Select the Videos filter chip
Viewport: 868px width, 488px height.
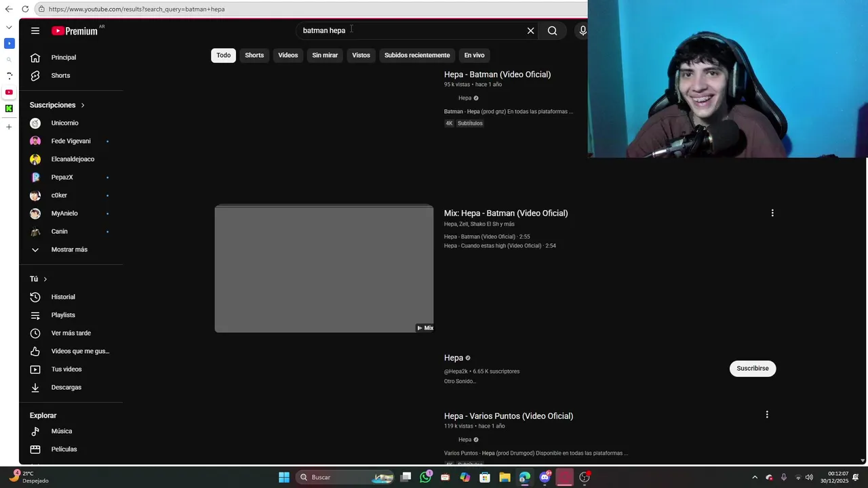tap(288, 55)
